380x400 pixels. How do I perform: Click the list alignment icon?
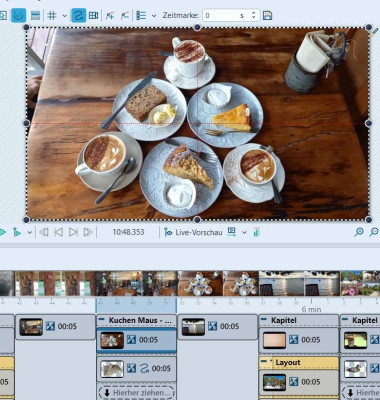tap(141, 15)
